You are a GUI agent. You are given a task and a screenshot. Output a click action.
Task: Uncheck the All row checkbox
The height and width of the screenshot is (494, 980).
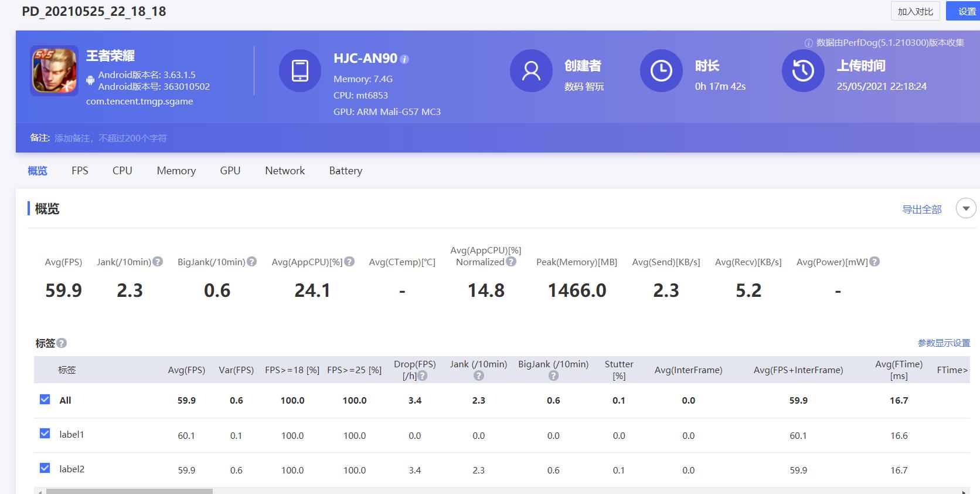pos(45,400)
